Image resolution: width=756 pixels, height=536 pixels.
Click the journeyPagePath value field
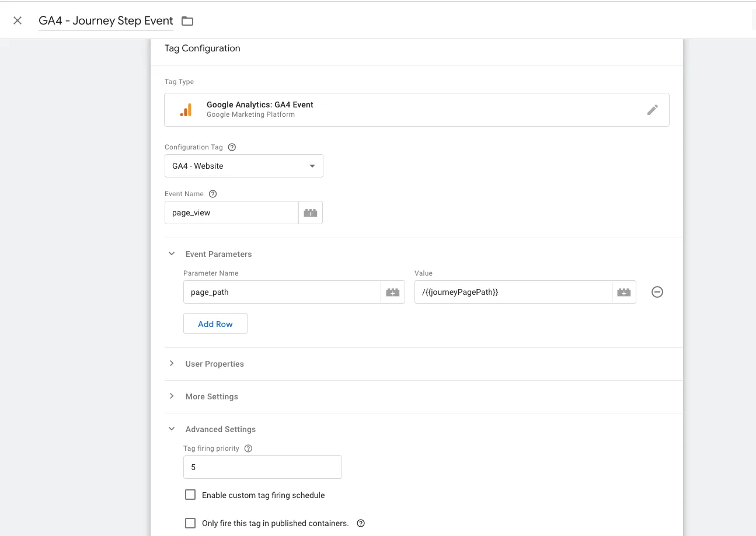513,292
